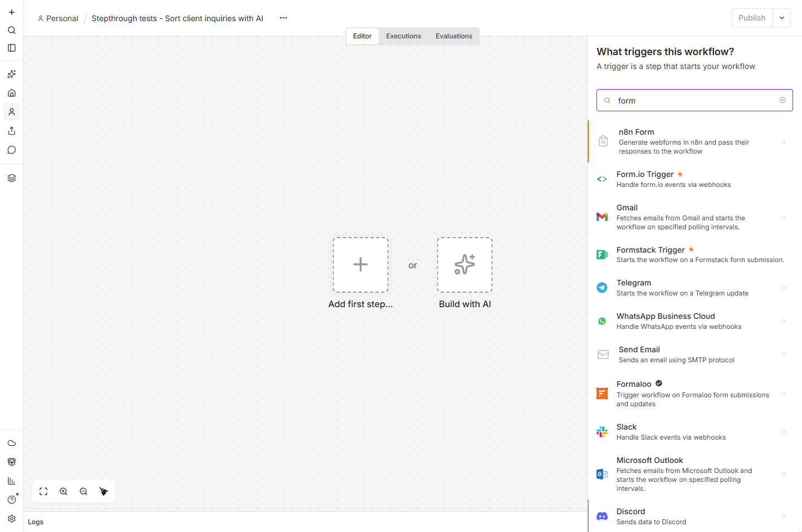Viewport: 802px width, 532px height.
Task: Select the Form.io Trigger option
Action: (x=695, y=179)
